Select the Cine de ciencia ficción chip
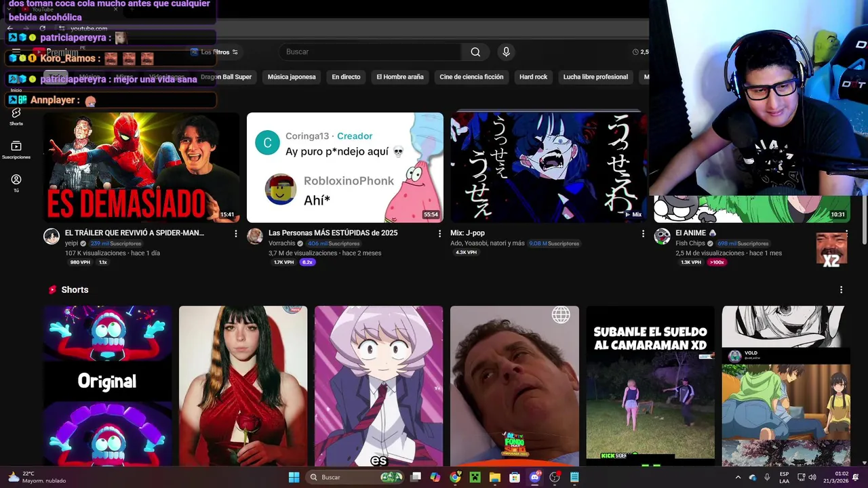The width and height of the screenshot is (868, 488). tap(471, 77)
